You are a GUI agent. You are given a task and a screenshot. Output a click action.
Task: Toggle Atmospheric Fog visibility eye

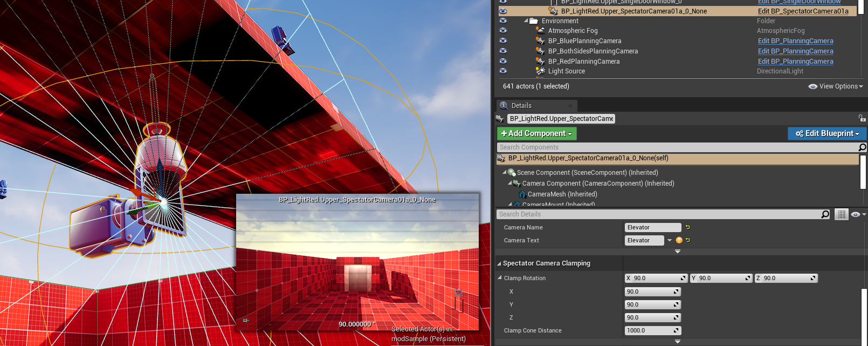tap(503, 30)
